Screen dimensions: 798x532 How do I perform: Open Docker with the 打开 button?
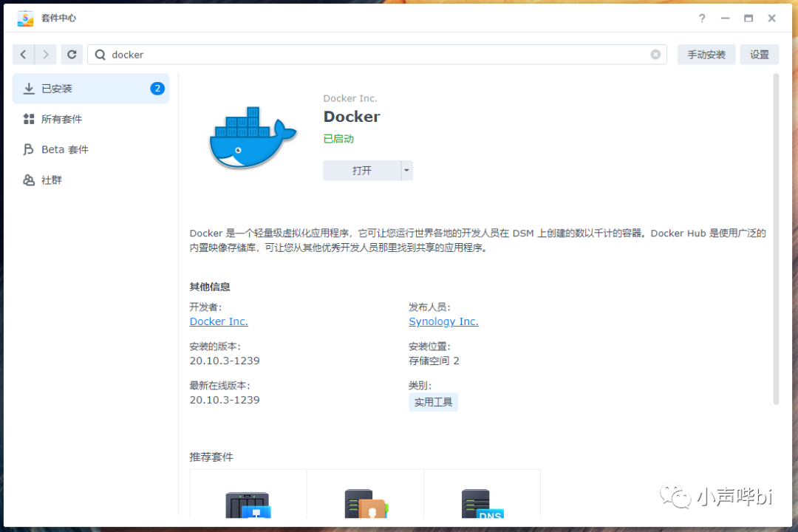(362, 171)
